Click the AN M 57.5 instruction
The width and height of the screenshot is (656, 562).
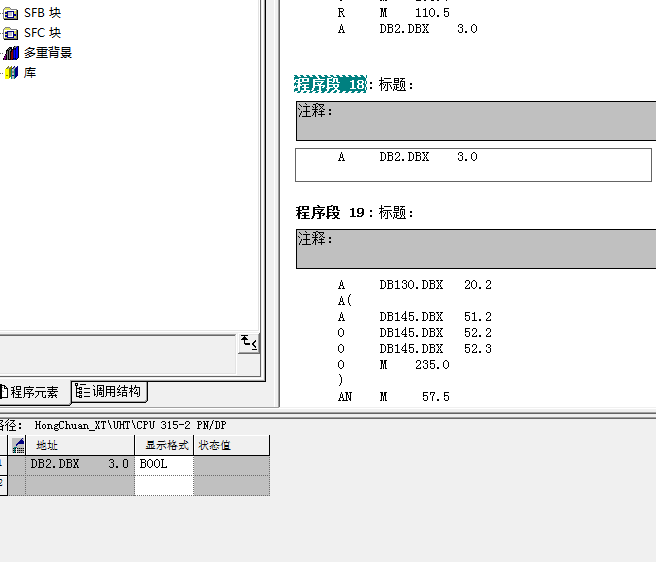394,396
